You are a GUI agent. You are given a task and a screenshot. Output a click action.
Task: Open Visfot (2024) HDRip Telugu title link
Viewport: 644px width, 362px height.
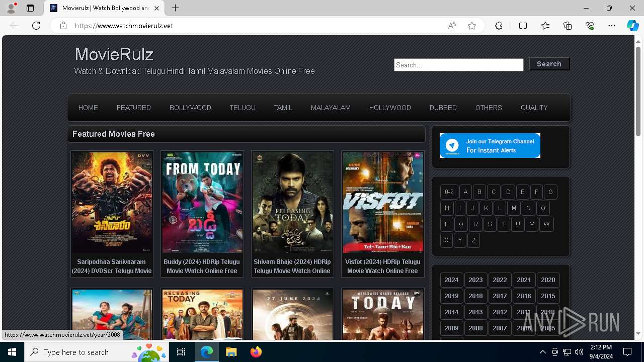(383, 266)
